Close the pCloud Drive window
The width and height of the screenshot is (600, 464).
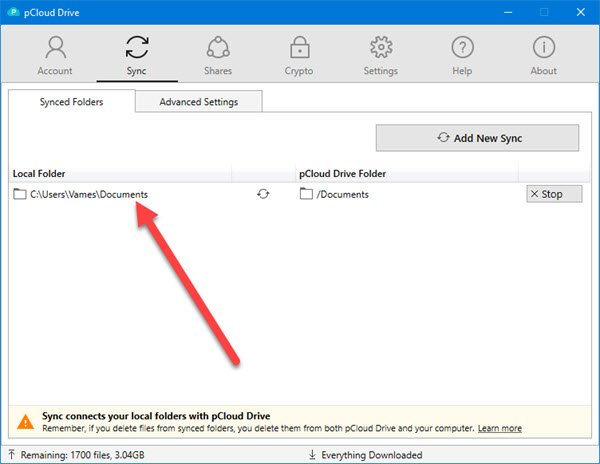tap(580, 12)
